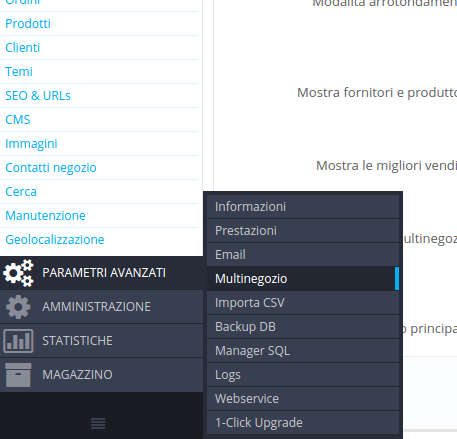Open Geolocalizzazione settings
457x439 pixels.
tap(55, 240)
